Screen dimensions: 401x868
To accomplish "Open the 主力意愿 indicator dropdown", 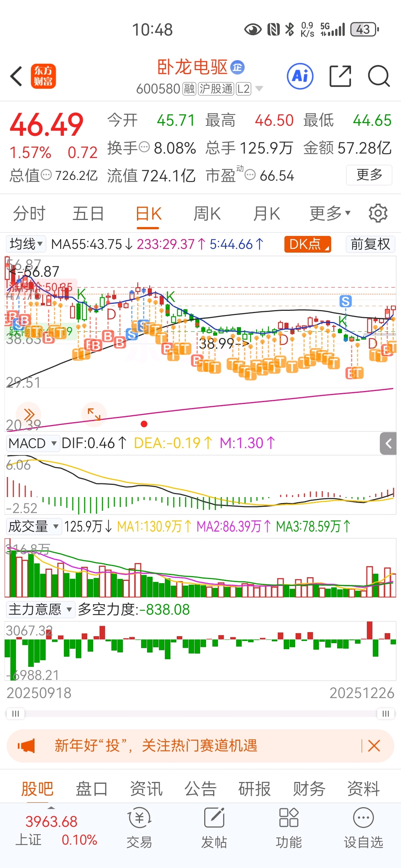I will [x=40, y=609].
